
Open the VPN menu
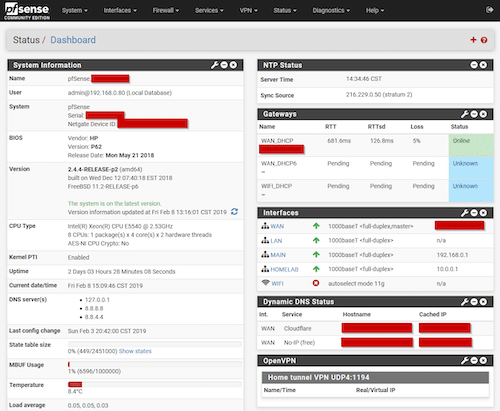pos(248,10)
